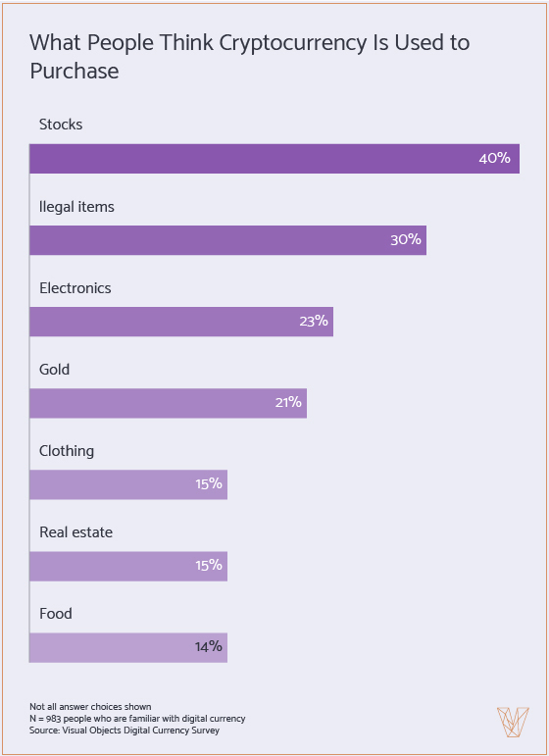Click the Clothing category label

point(67,451)
